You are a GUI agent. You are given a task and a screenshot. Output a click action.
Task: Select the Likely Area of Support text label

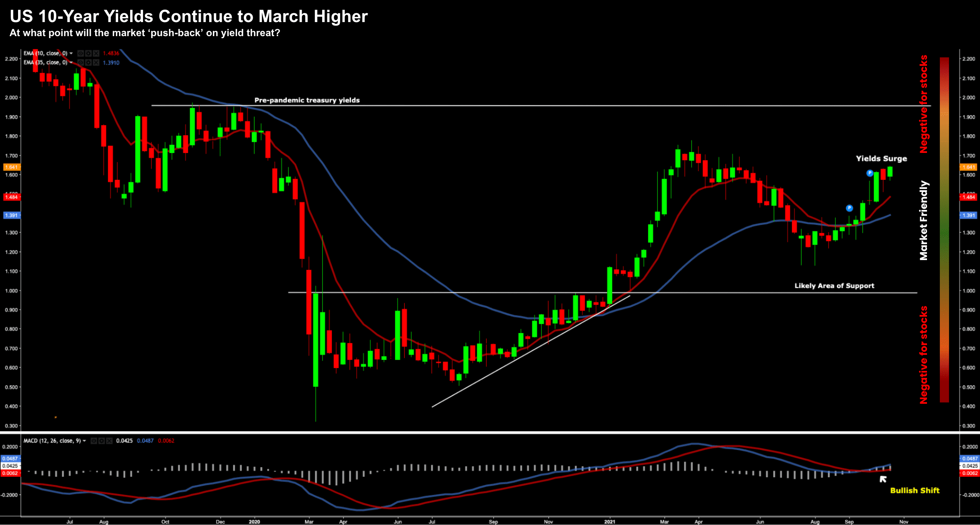[834, 286]
